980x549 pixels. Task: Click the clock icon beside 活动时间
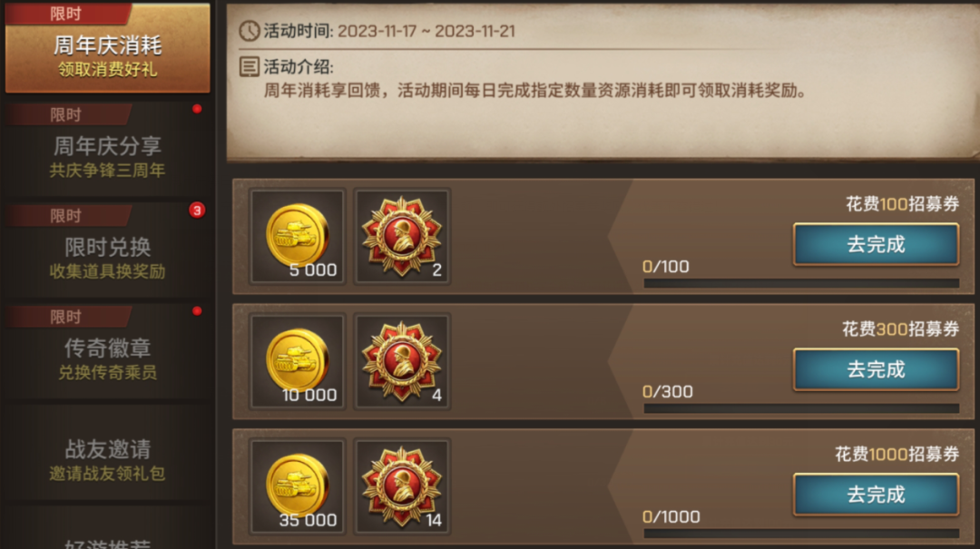pyautogui.click(x=250, y=31)
